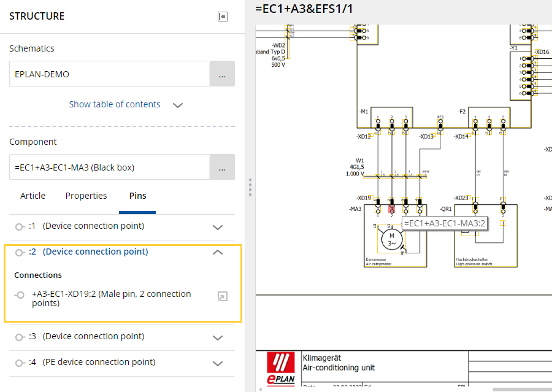552x392 pixels.
Task: Click the -XD14 label in the schematic
Action: (x=461, y=136)
